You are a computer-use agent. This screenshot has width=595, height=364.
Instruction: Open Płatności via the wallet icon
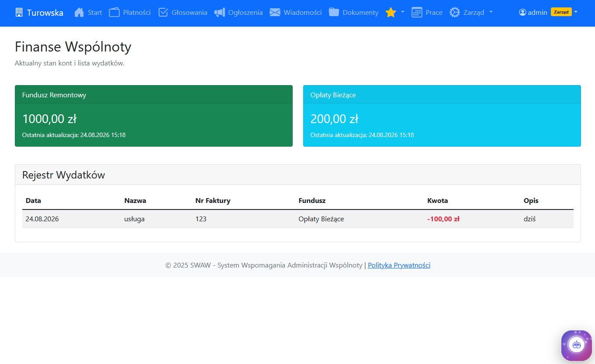click(114, 12)
